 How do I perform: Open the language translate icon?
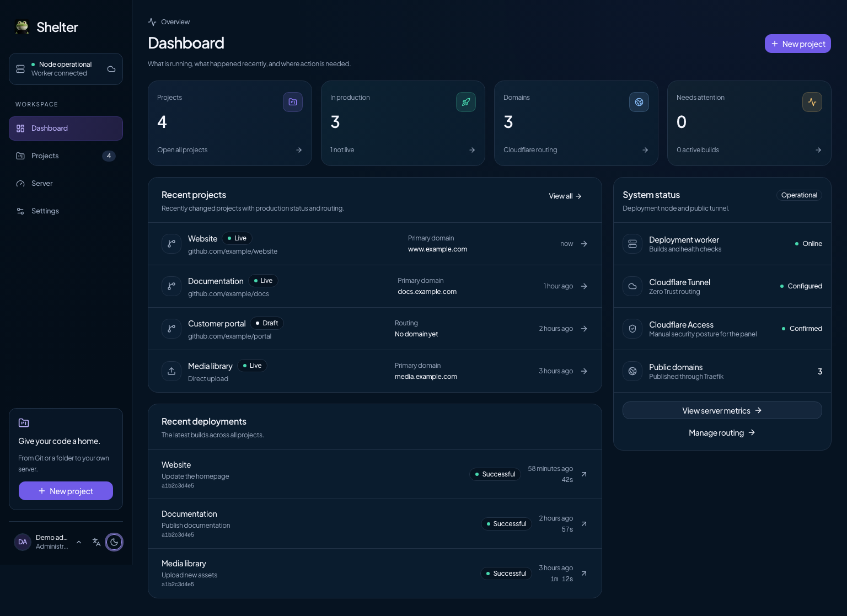click(x=97, y=542)
